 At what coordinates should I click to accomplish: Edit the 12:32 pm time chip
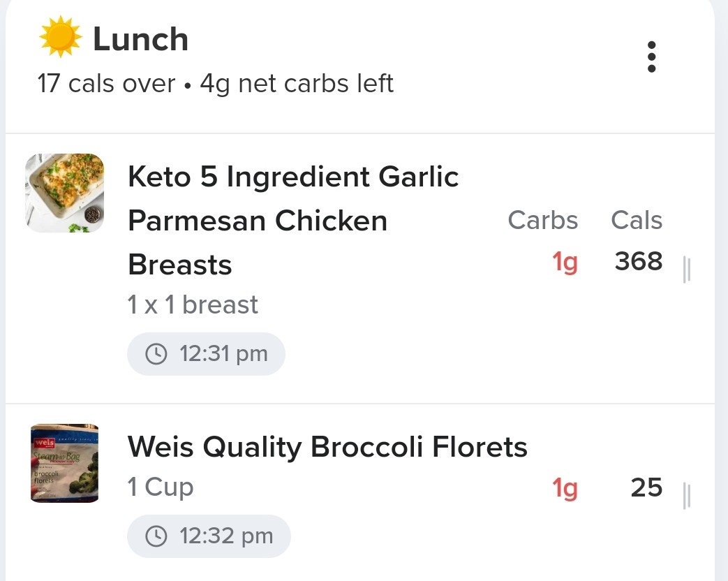tap(209, 536)
